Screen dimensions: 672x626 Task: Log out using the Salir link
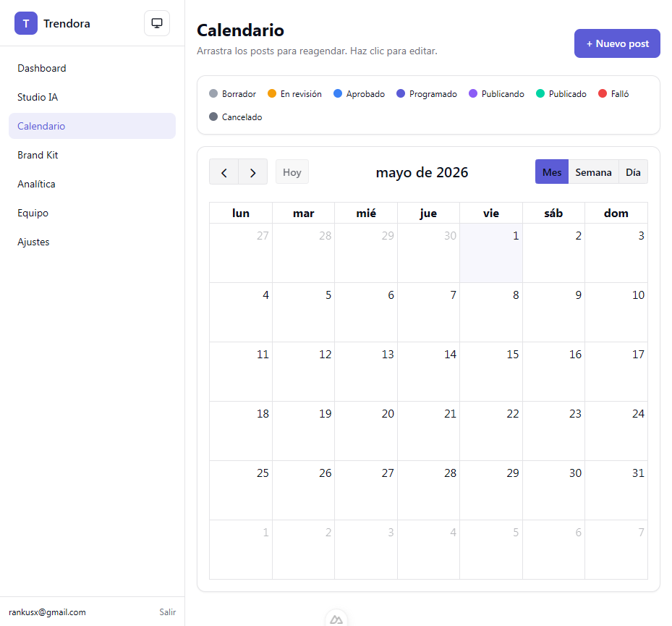(x=168, y=612)
